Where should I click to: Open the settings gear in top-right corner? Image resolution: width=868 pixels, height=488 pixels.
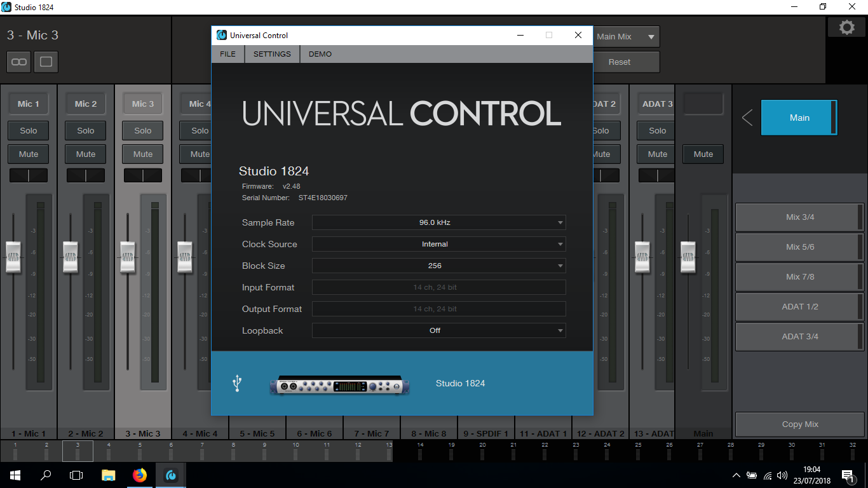point(846,27)
